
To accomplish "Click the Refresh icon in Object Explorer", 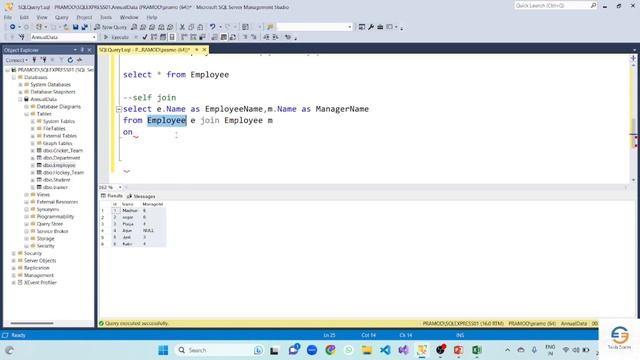I will 70,60.
